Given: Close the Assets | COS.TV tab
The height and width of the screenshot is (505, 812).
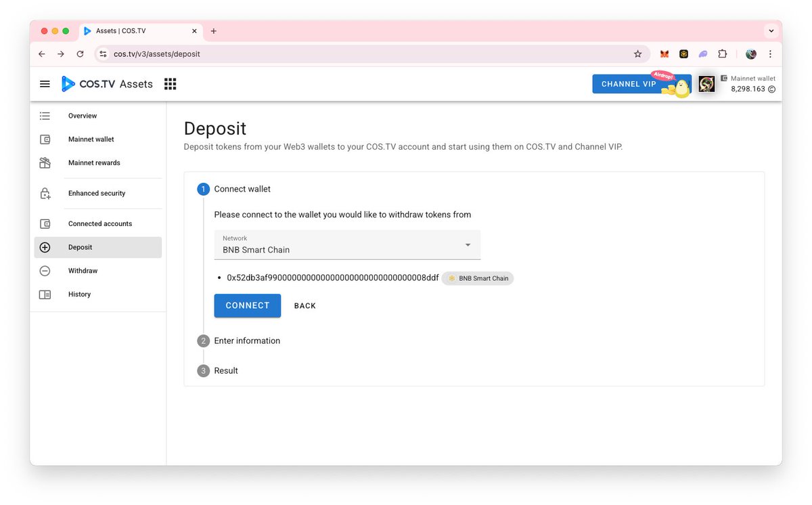Looking at the screenshot, I should click(x=194, y=31).
